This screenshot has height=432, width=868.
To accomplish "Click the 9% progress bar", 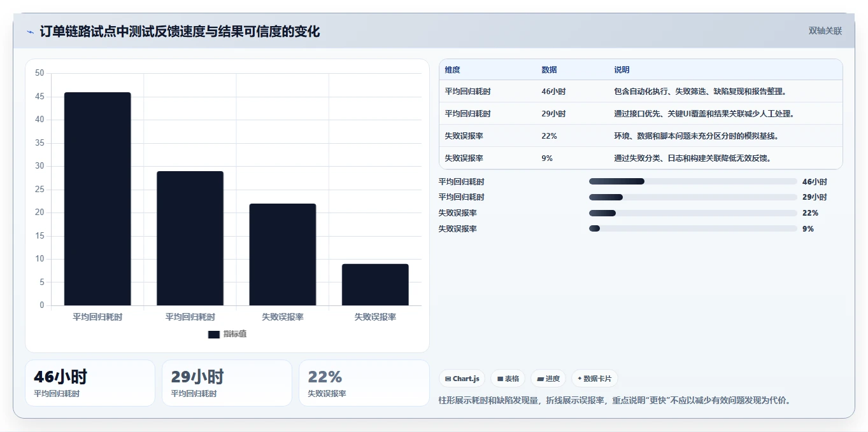I will coord(693,228).
